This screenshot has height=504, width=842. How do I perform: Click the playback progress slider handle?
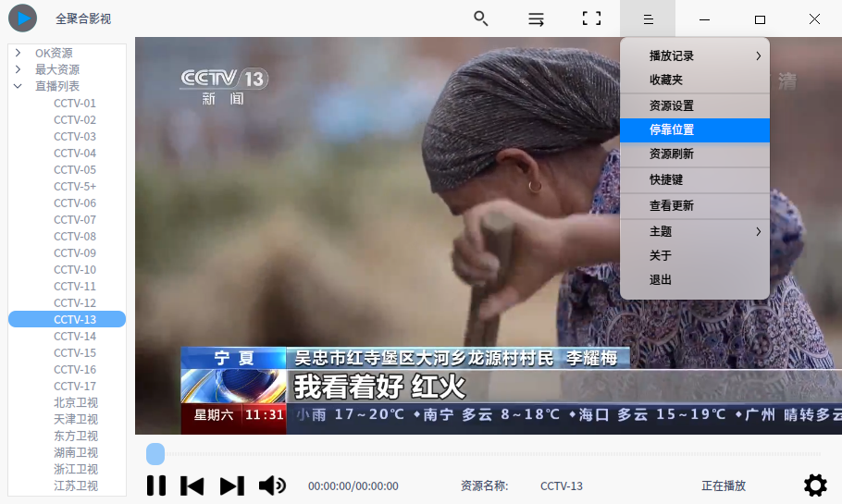(x=155, y=454)
